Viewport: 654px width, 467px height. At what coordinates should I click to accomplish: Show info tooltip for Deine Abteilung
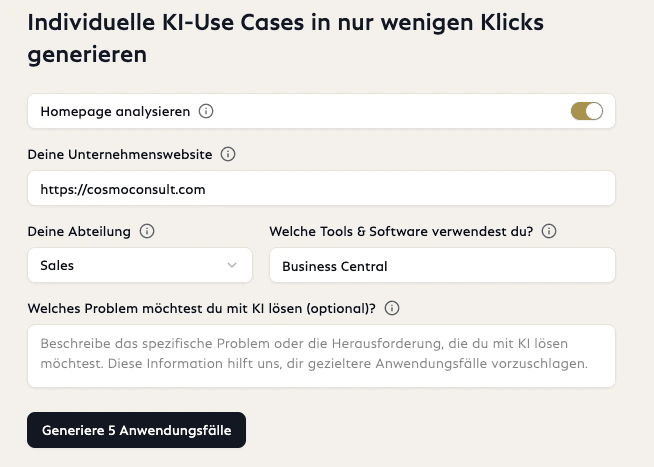[x=147, y=231]
